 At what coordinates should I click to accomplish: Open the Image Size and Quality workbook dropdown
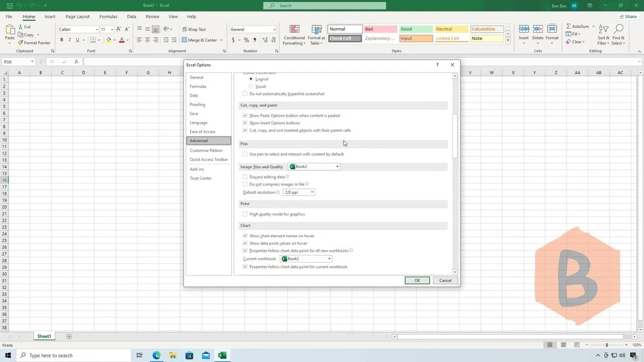tap(337, 166)
